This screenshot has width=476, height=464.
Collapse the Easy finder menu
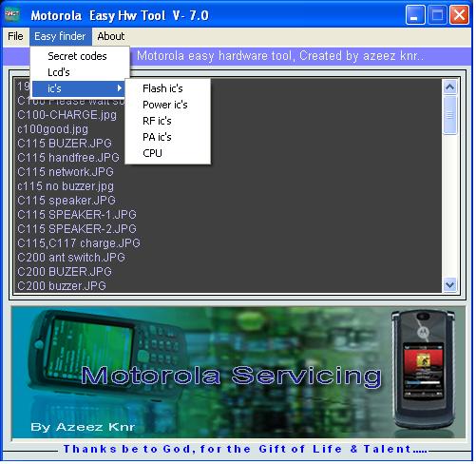(x=60, y=36)
